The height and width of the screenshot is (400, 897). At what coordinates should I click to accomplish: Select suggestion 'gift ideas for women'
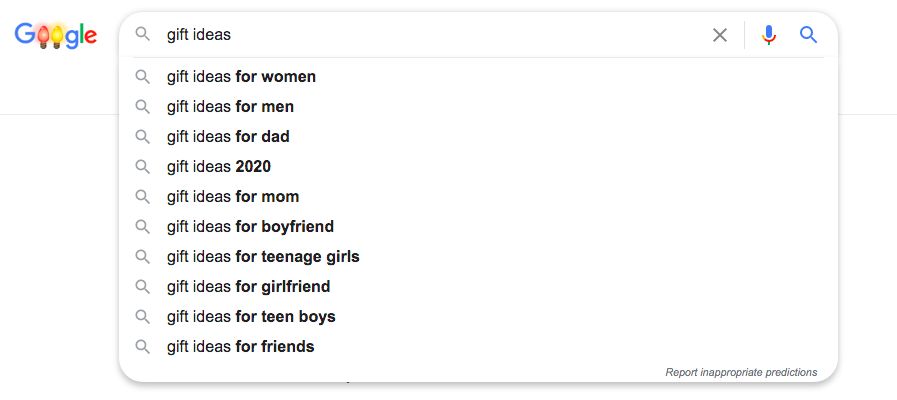pyautogui.click(x=241, y=77)
